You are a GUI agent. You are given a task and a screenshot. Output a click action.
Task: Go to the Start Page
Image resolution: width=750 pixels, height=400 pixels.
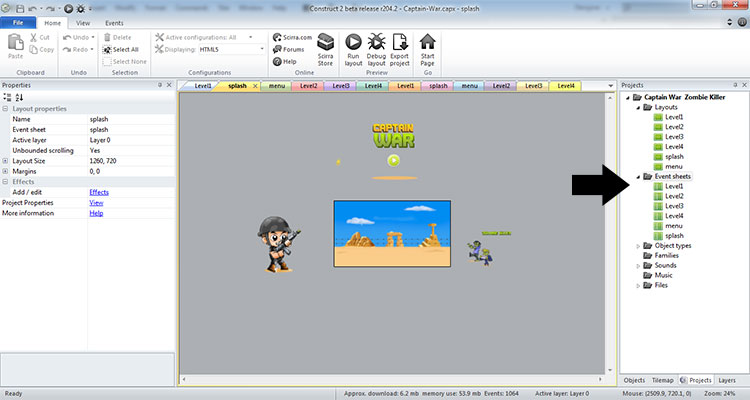click(428, 46)
